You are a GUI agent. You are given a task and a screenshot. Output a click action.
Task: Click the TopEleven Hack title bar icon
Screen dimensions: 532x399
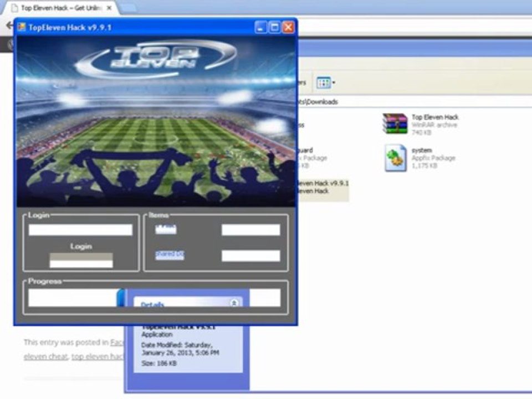[22, 27]
